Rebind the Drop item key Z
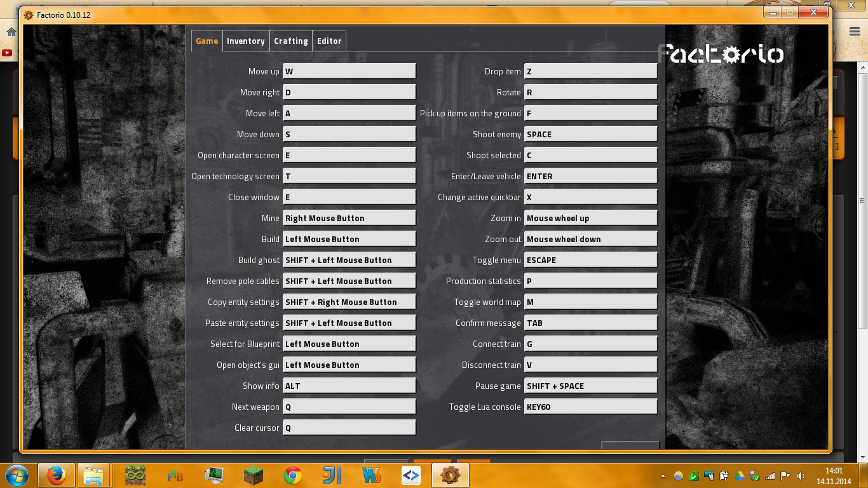The image size is (868, 488). coord(590,71)
